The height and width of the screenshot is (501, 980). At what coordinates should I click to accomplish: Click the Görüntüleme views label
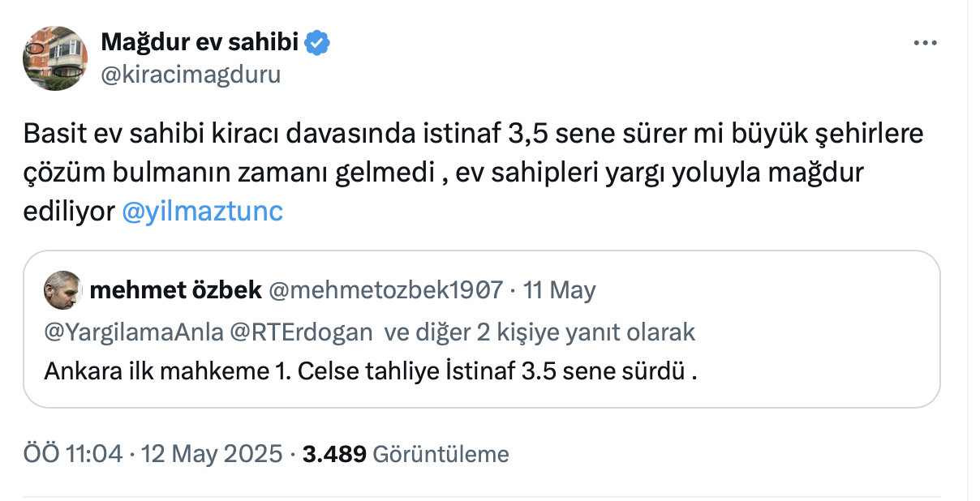coord(441,455)
